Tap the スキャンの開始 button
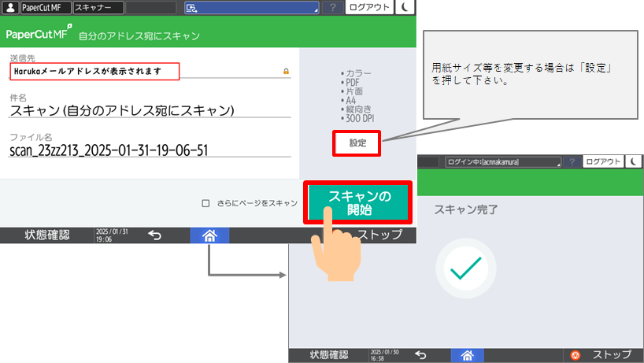 coord(357,203)
